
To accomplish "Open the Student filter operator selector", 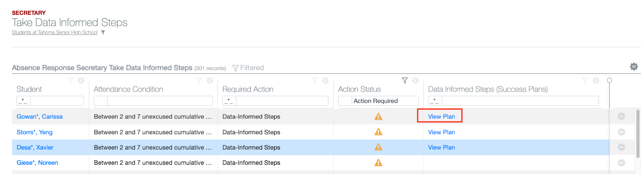I will 23,101.
